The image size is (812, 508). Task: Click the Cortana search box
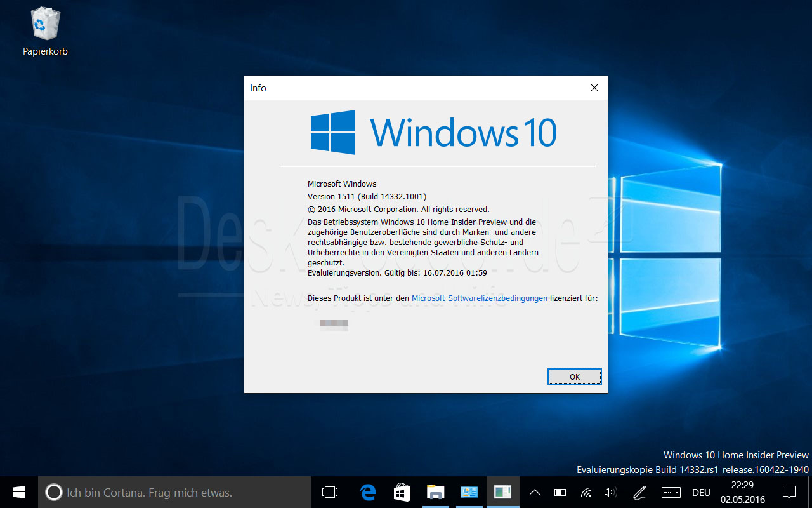(174, 492)
